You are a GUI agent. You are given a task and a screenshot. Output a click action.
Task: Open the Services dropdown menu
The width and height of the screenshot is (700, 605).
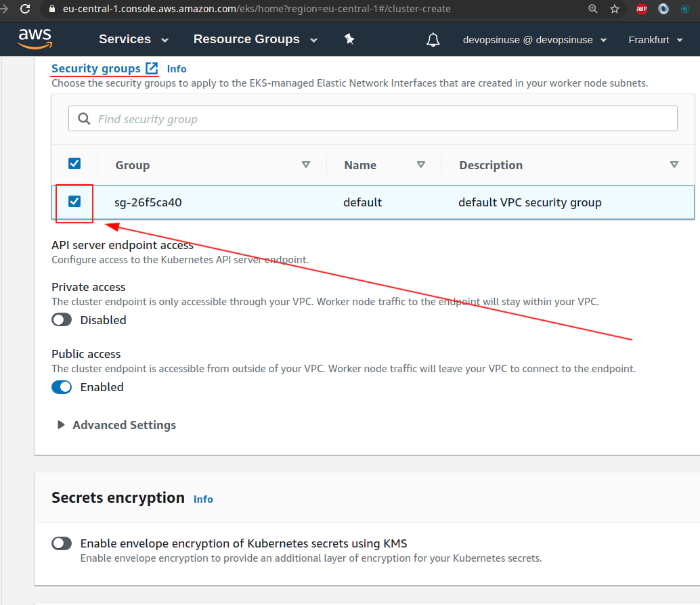[x=133, y=39]
